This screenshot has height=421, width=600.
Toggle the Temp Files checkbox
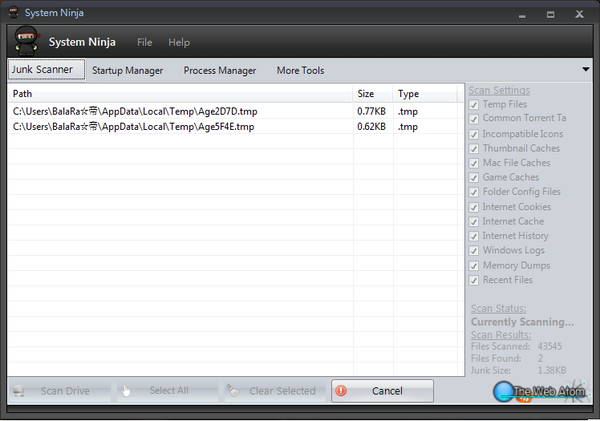pos(474,104)
